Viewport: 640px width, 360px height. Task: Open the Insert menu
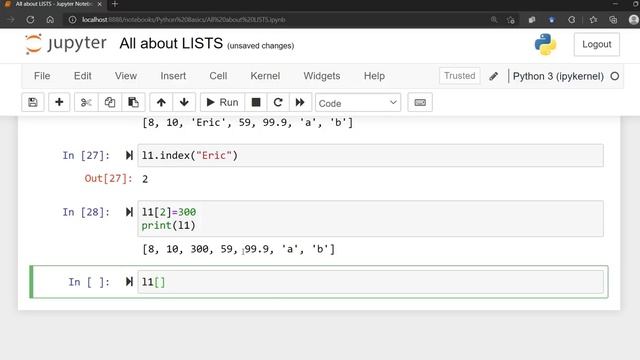pyautogui.click(x=173, y=76)
